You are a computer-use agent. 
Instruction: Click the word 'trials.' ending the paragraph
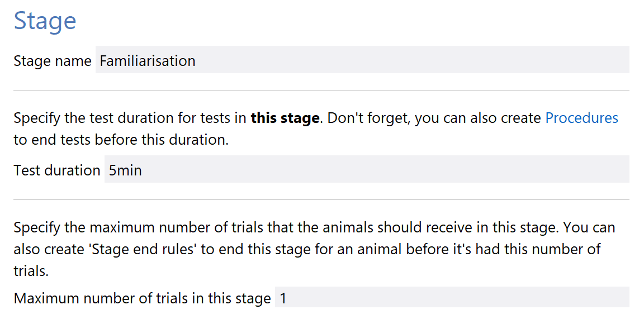(x=31, y=270)
